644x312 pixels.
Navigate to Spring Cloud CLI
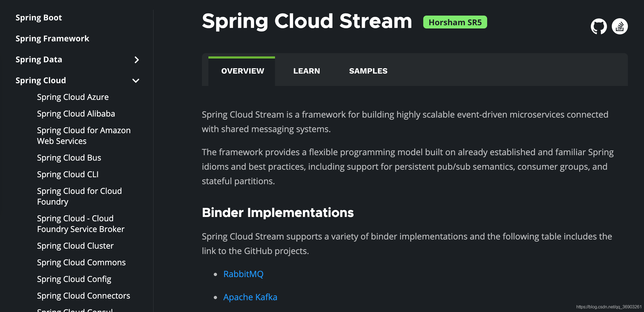[x=68, y=174]
